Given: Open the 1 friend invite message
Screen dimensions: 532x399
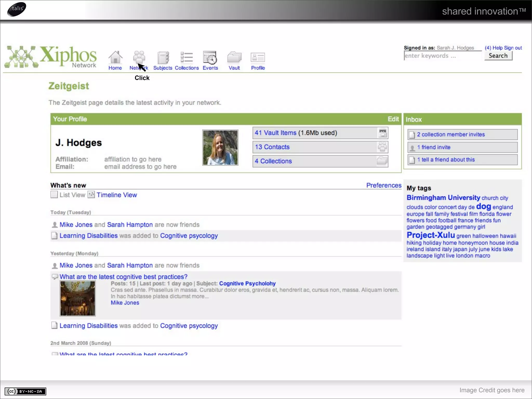Looking at the screenshot, I should click(434, 147).
